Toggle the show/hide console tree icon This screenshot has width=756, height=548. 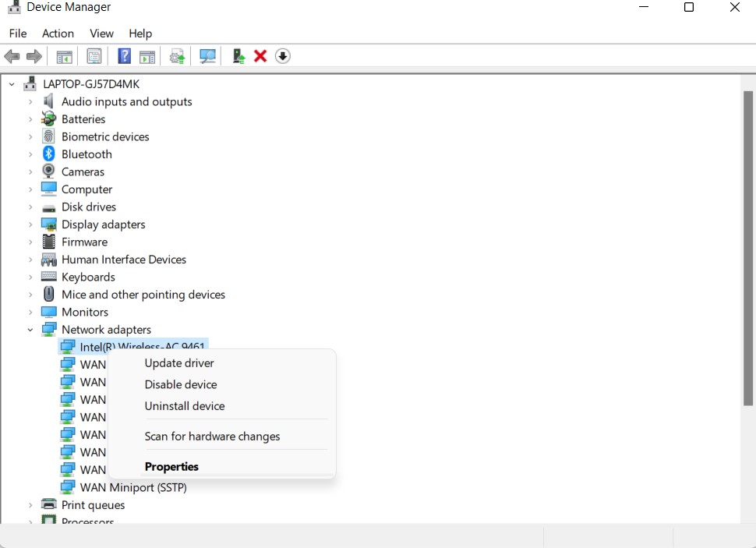pyautogui.click(x=64, y=56)
